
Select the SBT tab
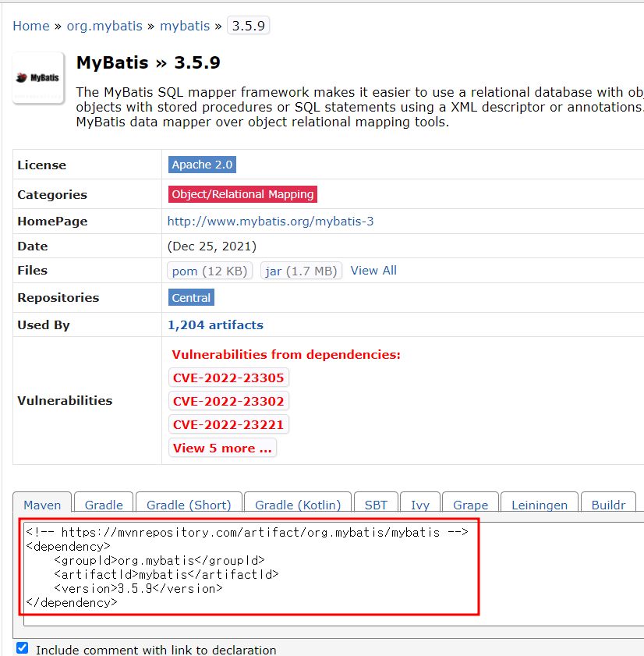pyautogui.click(x=376, y=504)
